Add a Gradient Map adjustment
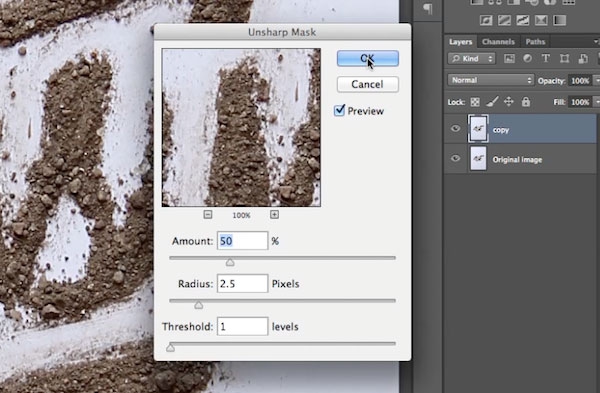 coord(559,20)
